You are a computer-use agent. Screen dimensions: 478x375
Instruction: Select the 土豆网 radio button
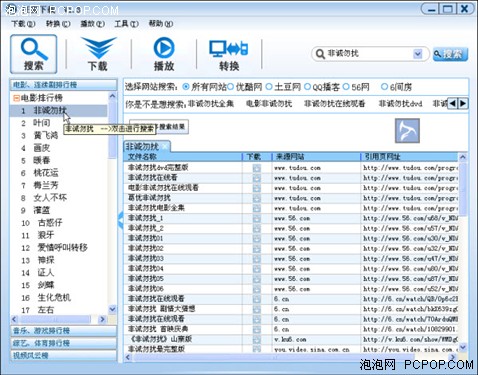point(269,87)
